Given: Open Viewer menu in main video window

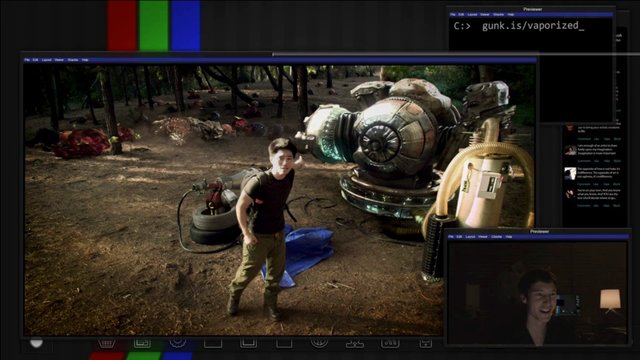Looking at the screenshot, I should [x=59, y=60].
